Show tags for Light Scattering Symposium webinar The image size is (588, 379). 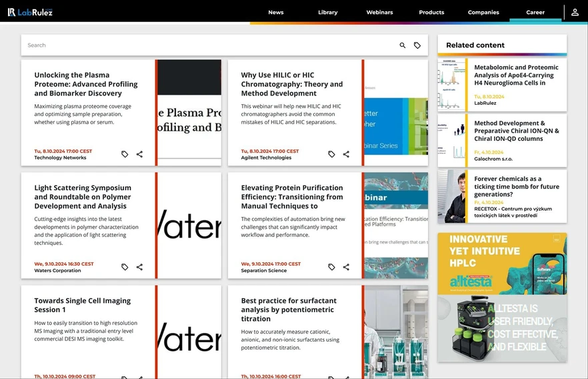coord(125,267)
